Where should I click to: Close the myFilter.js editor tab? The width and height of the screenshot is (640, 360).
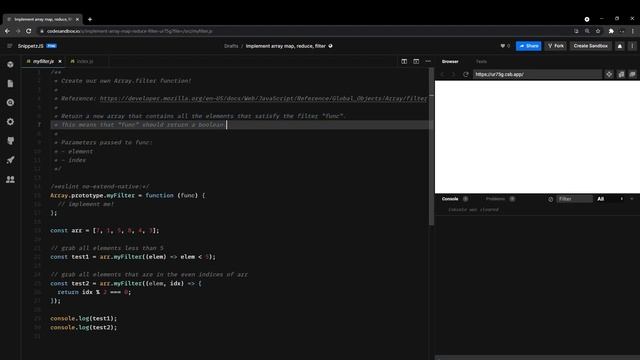coord(60,61)
